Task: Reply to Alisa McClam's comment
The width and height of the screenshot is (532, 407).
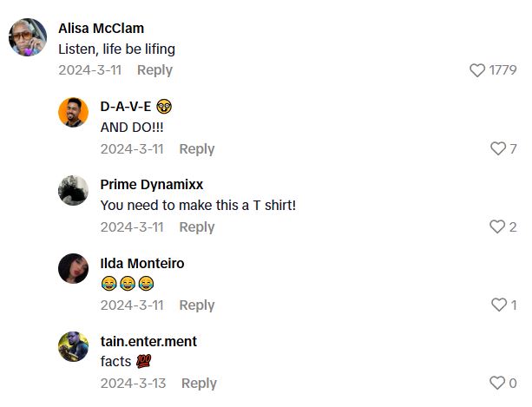Action: click(x=154, y=70)
